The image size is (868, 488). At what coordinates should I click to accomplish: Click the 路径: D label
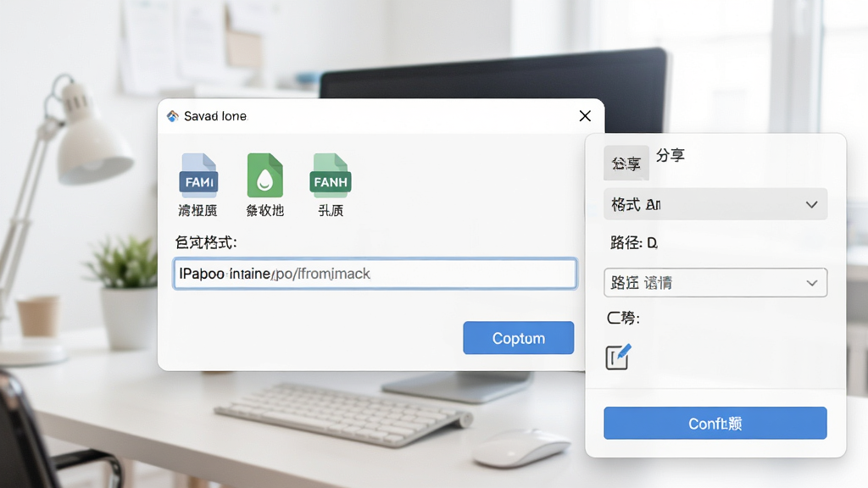click(634, 242)
